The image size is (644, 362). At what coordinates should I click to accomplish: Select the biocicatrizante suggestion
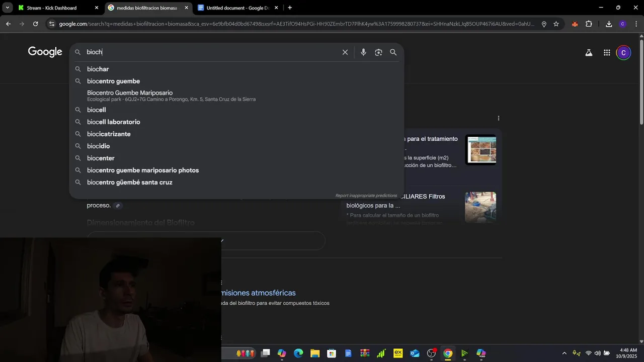click(x=236, y=134)
